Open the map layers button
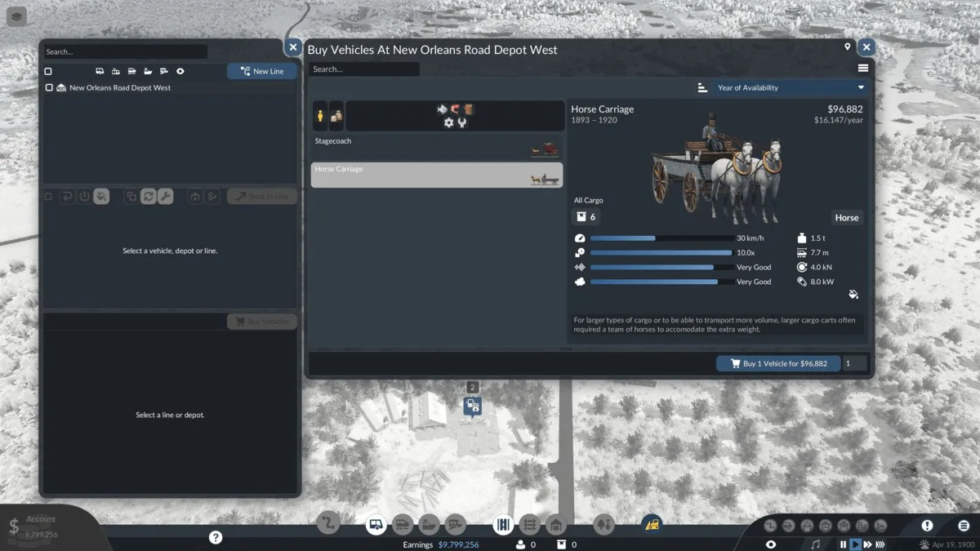The height and width of the screenshot is (551, 980). tap(17, 16)
